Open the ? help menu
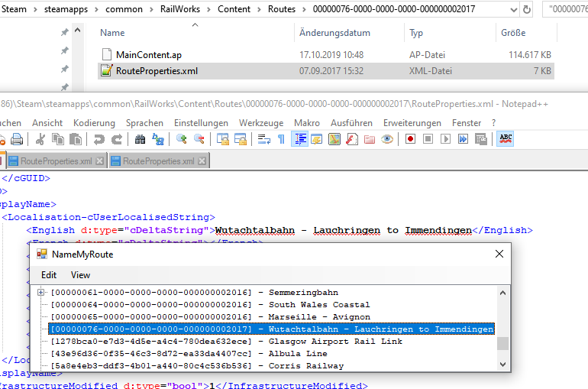 point(493,123)
